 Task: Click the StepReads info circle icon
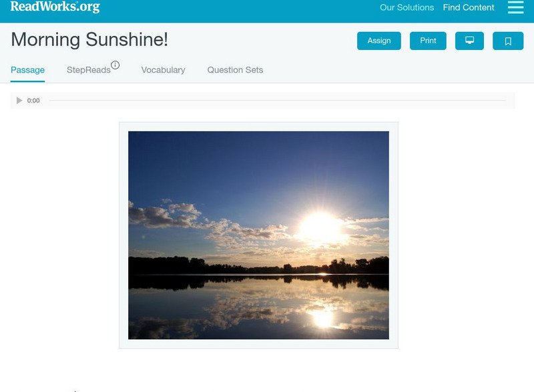[115, 65]
